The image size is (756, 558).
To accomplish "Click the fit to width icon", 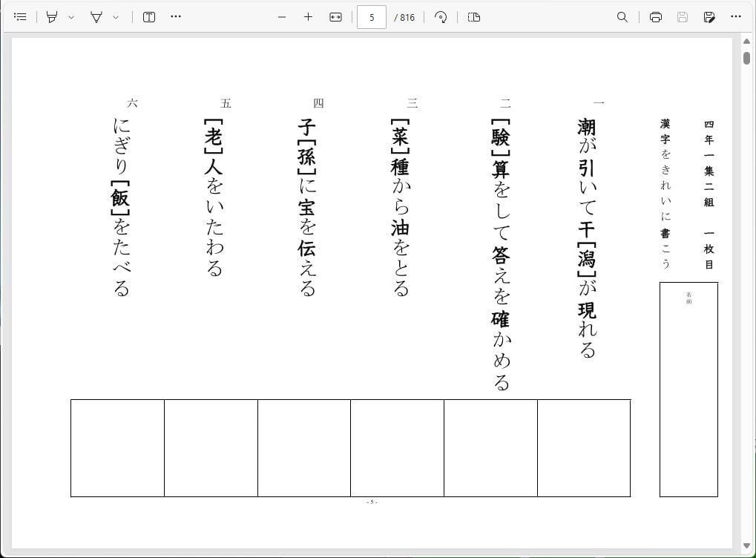I will point(335,17).
